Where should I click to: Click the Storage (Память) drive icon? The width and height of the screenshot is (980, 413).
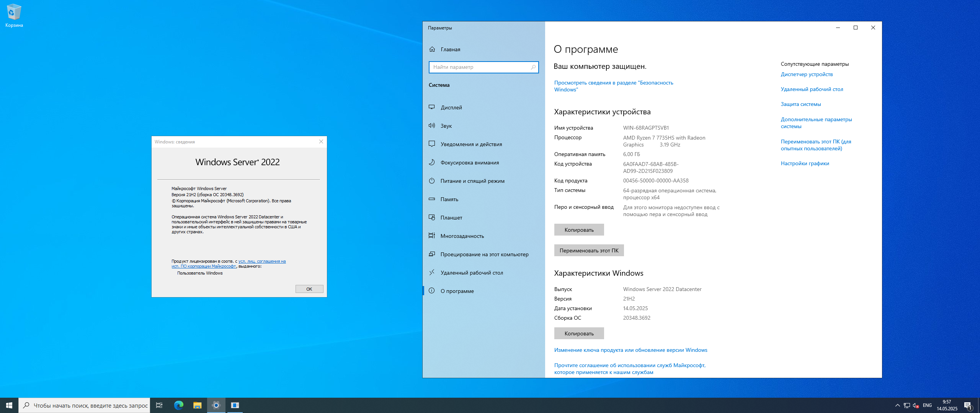(x=432, y=199)
